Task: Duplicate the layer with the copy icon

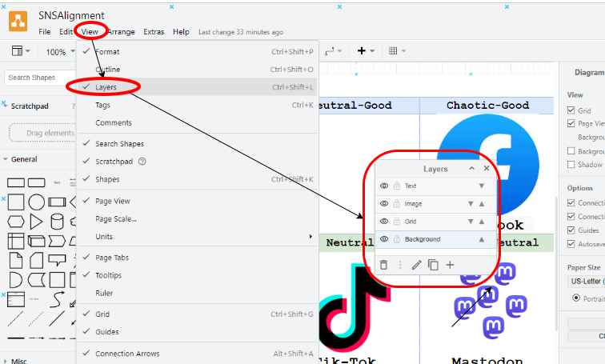Action: point(433,265)
